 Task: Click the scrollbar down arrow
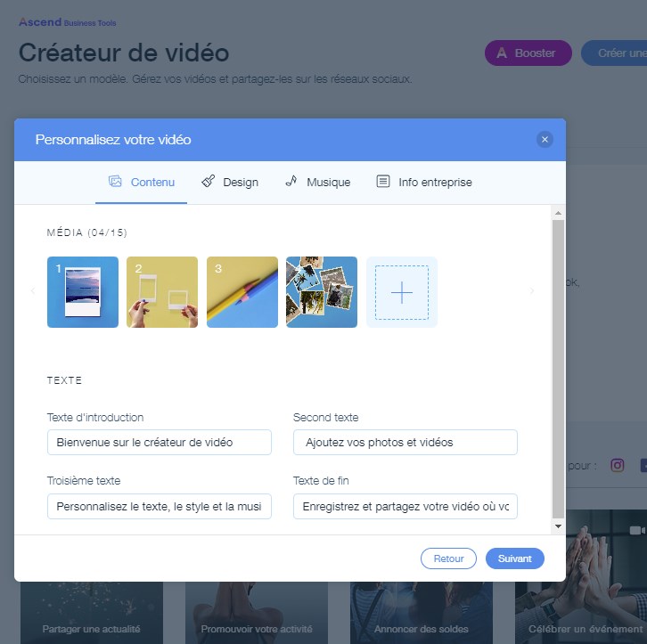[x=558, y=526]
